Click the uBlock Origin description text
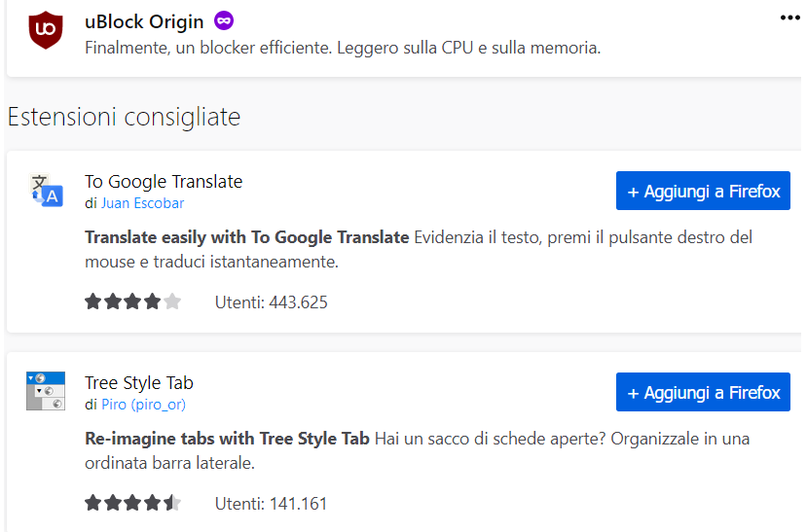807x532 pixels. tap(343, 48)
